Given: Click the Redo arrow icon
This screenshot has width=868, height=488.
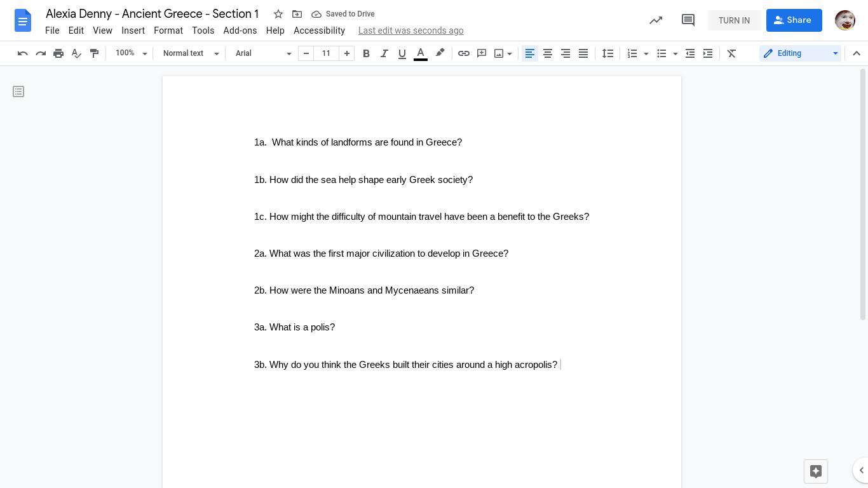Looking at the screenshot, I should point(41,53).
